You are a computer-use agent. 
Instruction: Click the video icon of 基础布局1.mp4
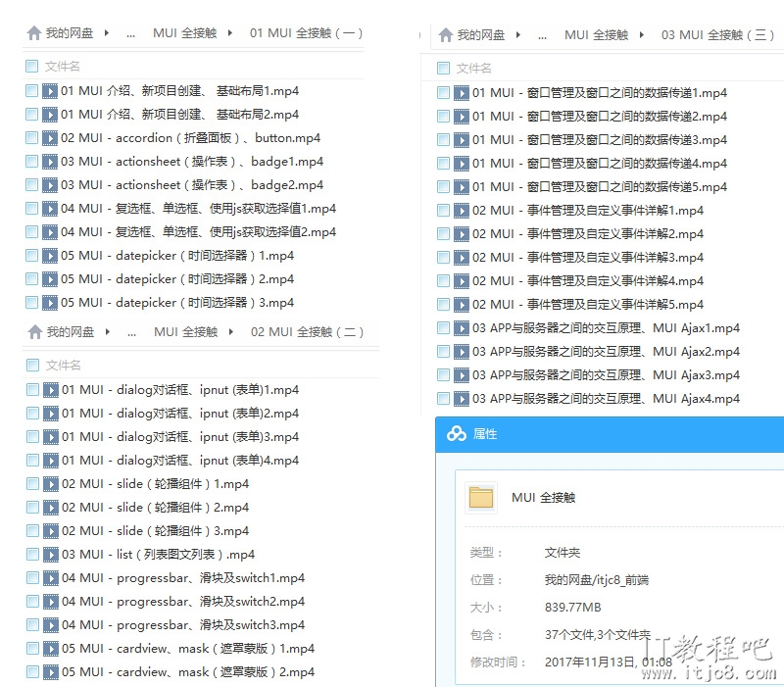coord(50,91)
